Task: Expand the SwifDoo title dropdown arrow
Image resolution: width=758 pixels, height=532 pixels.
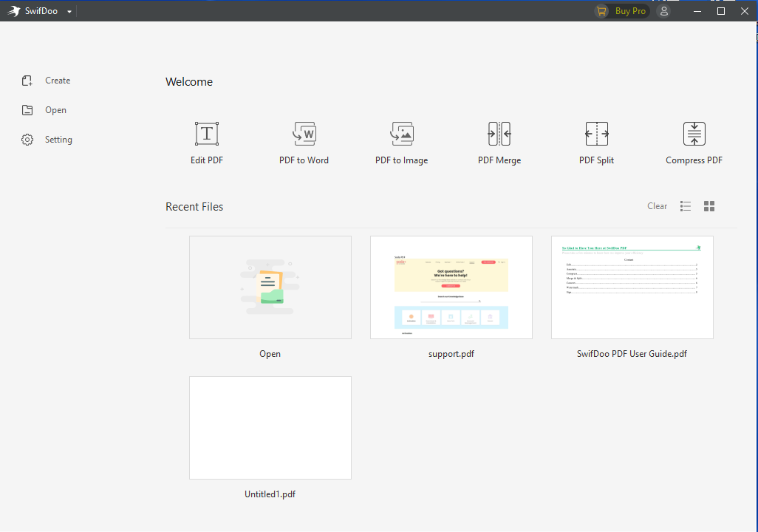Action: (69, 10)
